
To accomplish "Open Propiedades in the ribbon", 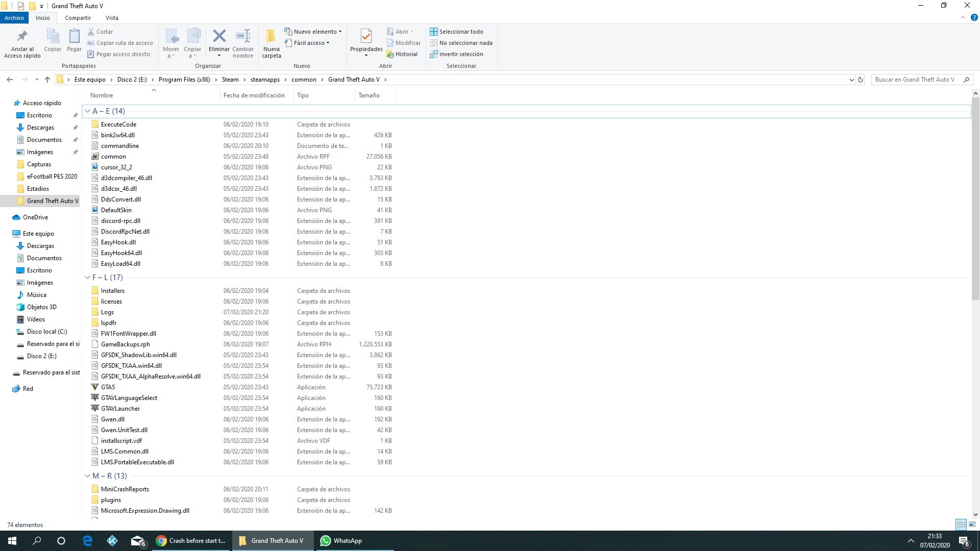I will pos(366,37).
